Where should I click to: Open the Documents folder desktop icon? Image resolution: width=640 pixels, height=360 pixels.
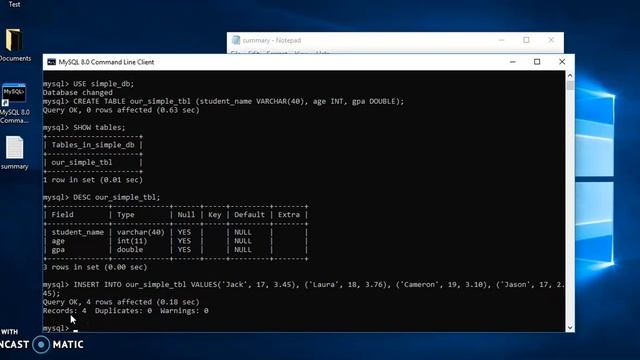click(x=14, y=45)
